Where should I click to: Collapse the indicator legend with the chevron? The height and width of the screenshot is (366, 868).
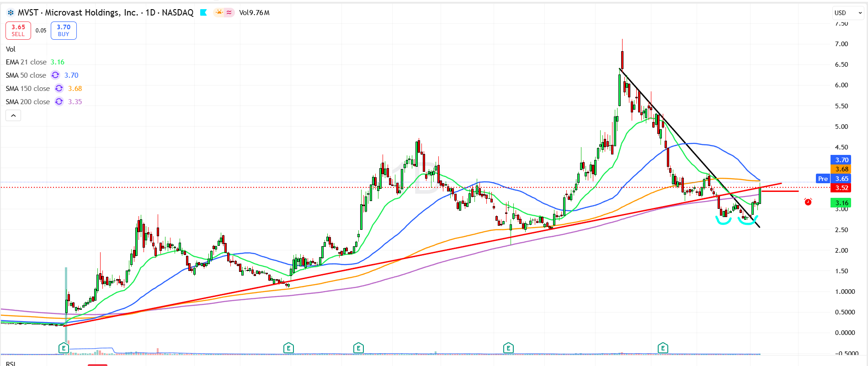click(x=13, y=116)
